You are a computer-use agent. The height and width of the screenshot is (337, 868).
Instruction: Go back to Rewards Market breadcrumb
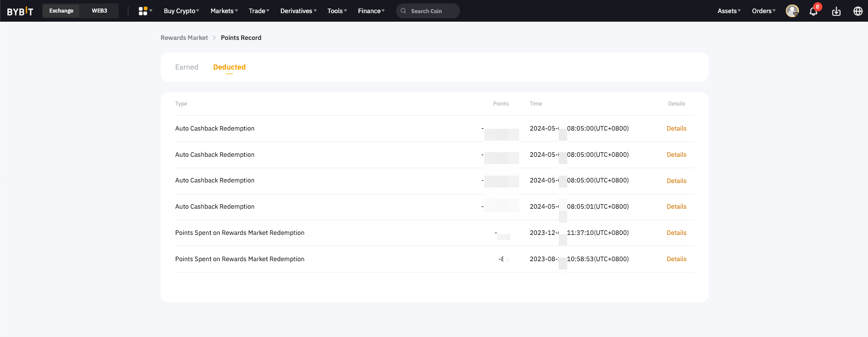coord(184,38)
